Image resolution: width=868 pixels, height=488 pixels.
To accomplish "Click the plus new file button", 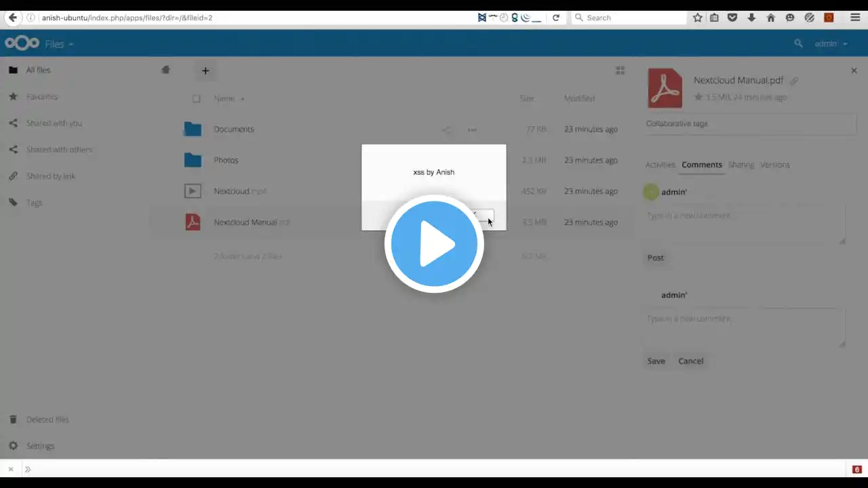I will tap(205, 70).
